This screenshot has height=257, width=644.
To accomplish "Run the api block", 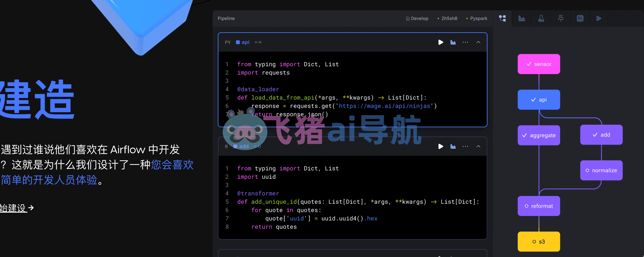I will click(441, 42).
